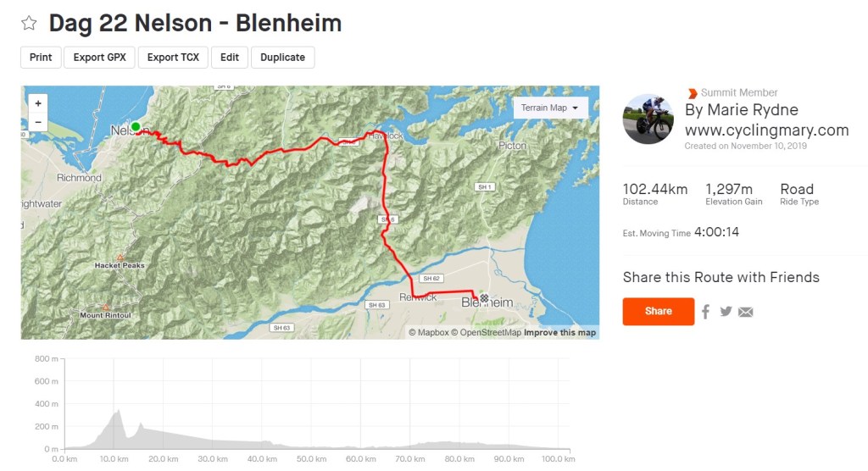Screen dimensions: 868x471
Task: Zoom out of the map
Action: point(38,122)
